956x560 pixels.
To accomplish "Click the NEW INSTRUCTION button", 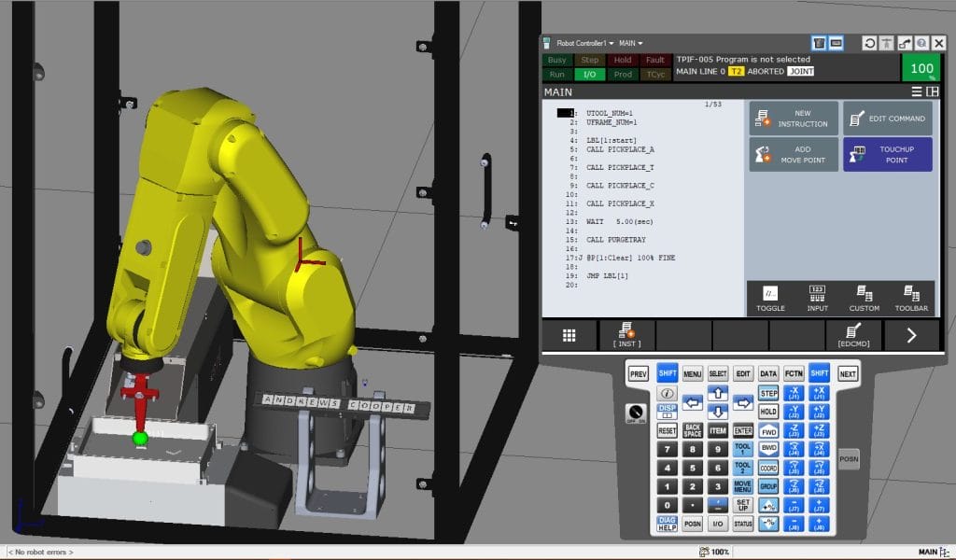I will [793, 117].
